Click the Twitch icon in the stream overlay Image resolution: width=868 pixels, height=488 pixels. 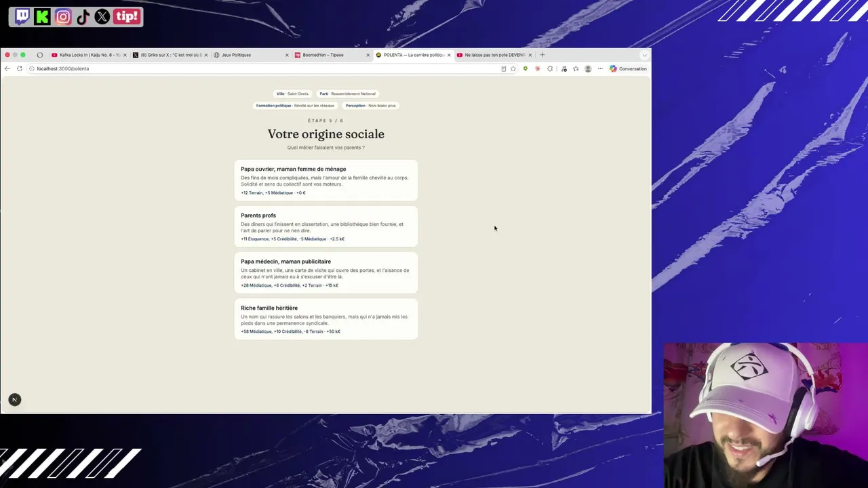[x=22, y=17]
